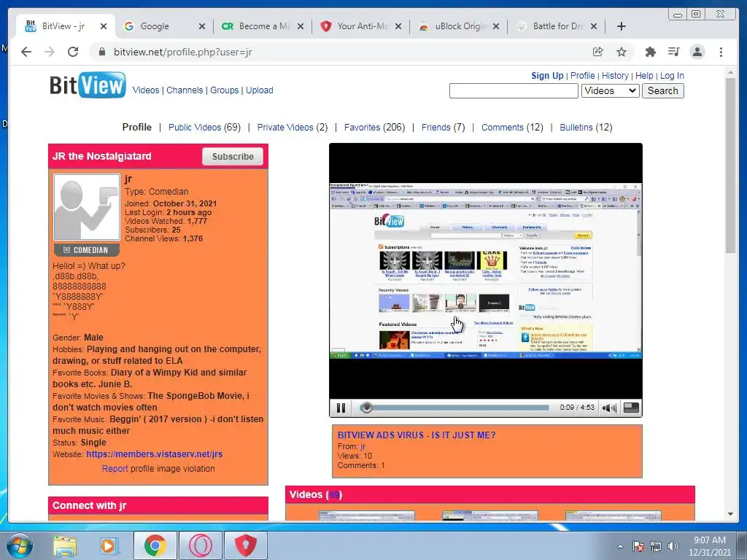Switch to the uBlock Origin tab
This screenshot has height=560, width=747.
[460, 26]
